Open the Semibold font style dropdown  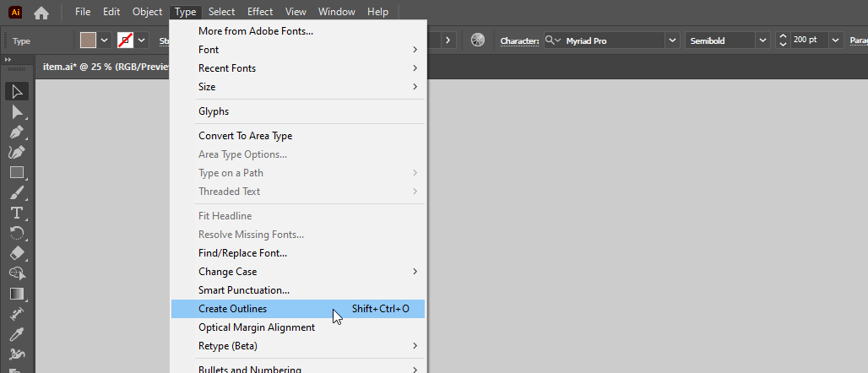click(x=763, y=41)
